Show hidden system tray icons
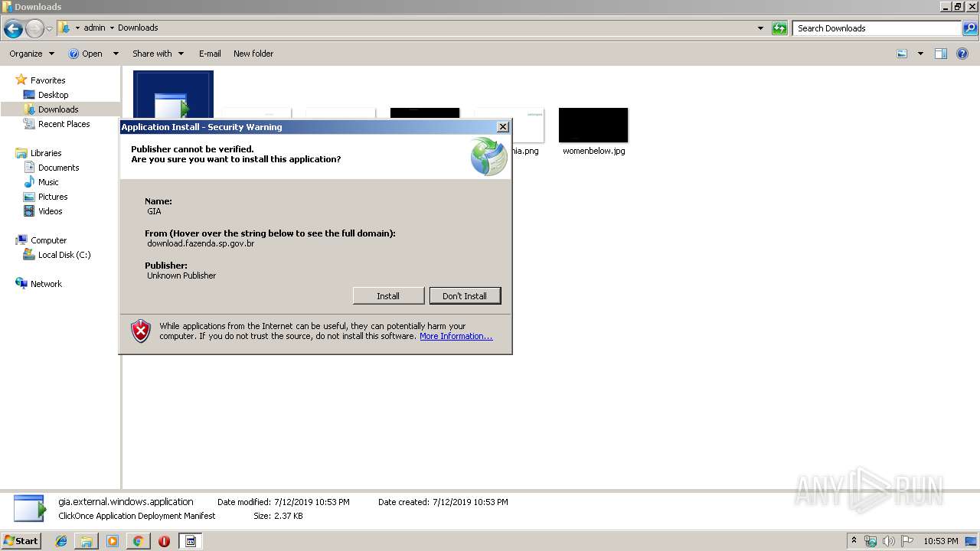Screen dimensions: 980x551 pos(854,541)
